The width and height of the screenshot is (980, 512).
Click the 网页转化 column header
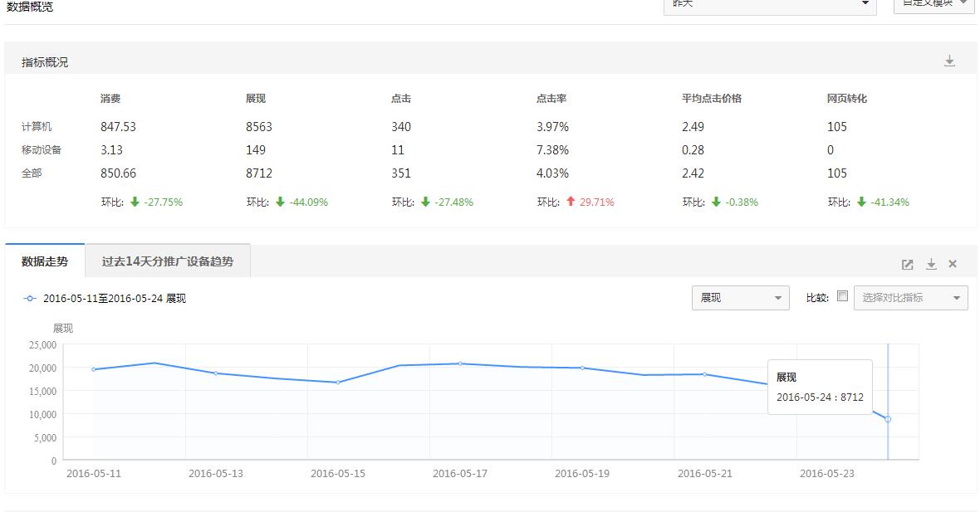pyautogui.click(x=847, y=99)
